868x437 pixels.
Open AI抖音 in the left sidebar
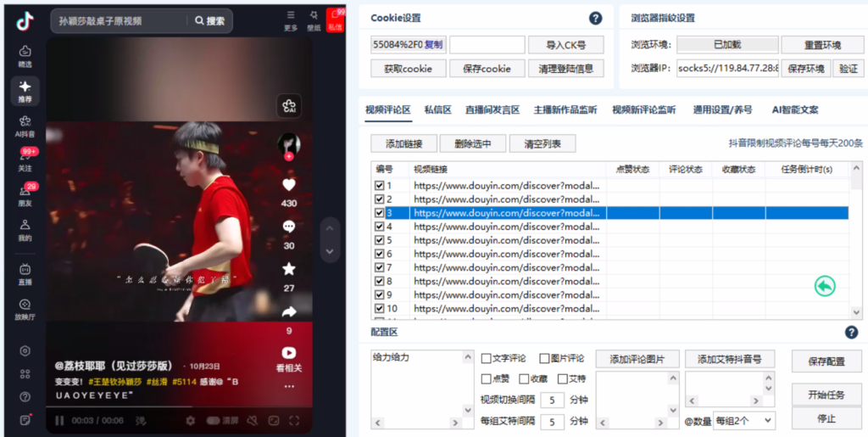click(x=25, y=126)
